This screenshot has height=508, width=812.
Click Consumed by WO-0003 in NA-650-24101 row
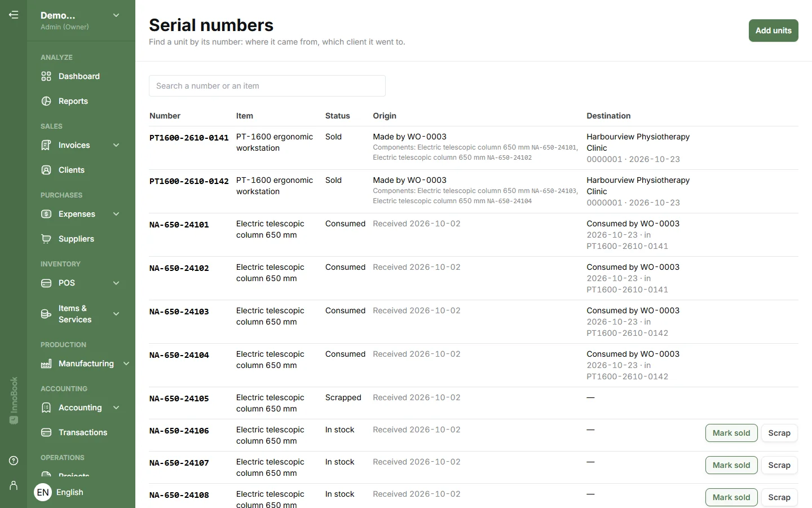(633, 224)
